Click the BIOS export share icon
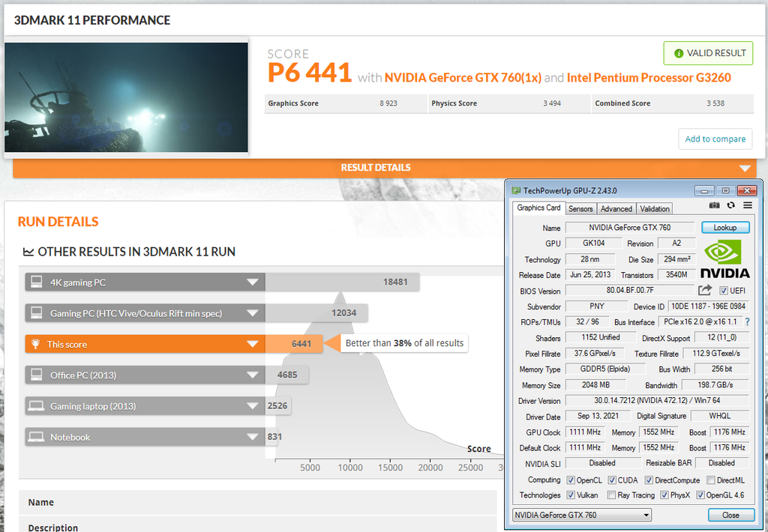 click(705, 290)
